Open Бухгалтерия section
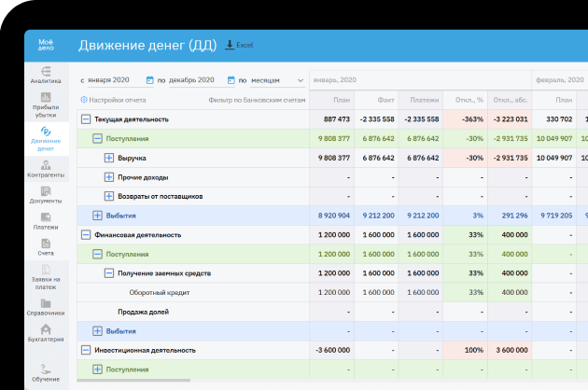588x390 pixels. point(46,334)
